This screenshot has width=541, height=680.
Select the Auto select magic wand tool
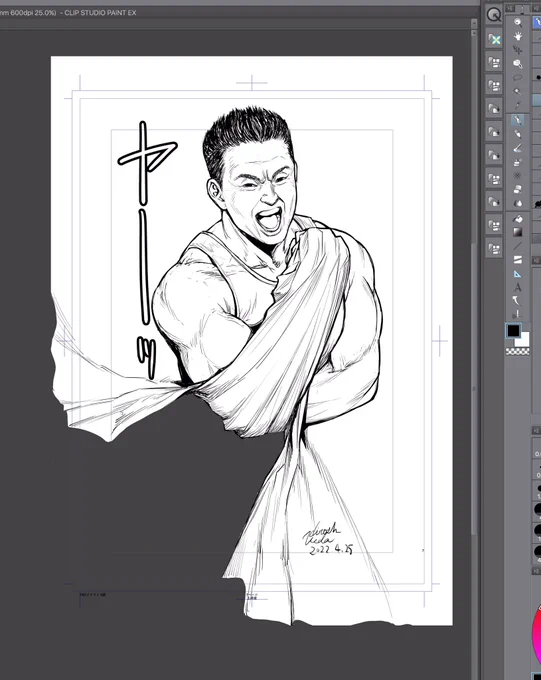click(x=518, y=92)
